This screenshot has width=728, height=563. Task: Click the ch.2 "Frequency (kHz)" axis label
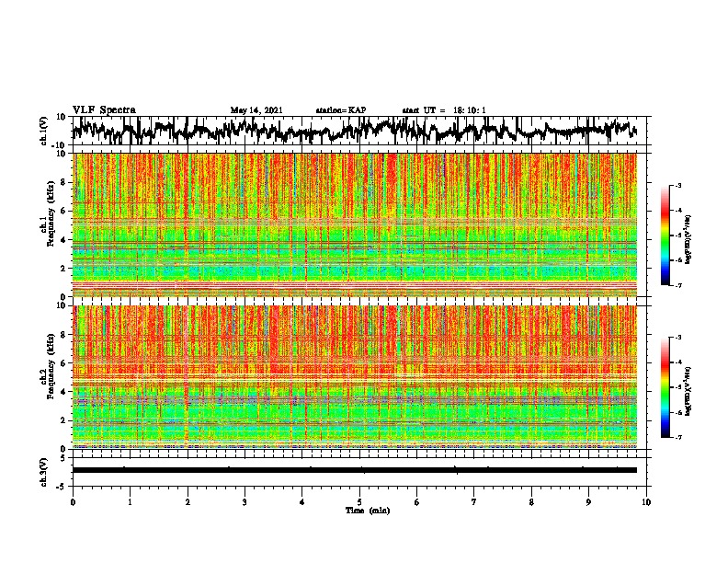point(51,365)
